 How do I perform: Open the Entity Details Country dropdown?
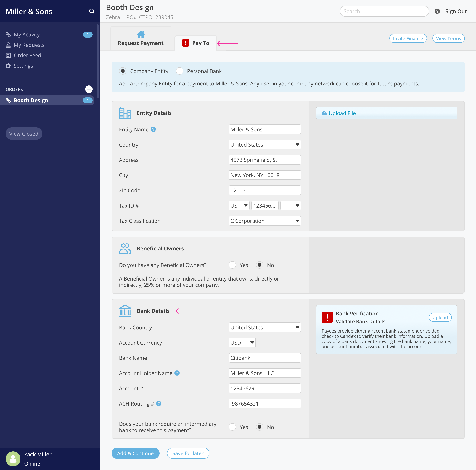(x=265, y=145)
